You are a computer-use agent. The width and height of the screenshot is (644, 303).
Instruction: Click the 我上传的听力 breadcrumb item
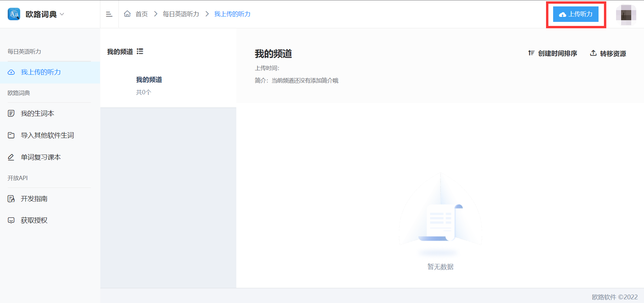232,14
